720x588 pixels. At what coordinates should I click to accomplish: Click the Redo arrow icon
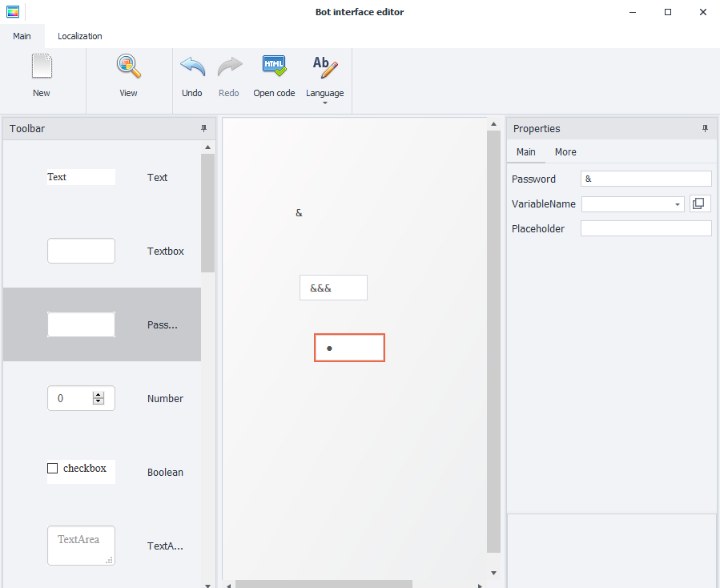point(229,66)
